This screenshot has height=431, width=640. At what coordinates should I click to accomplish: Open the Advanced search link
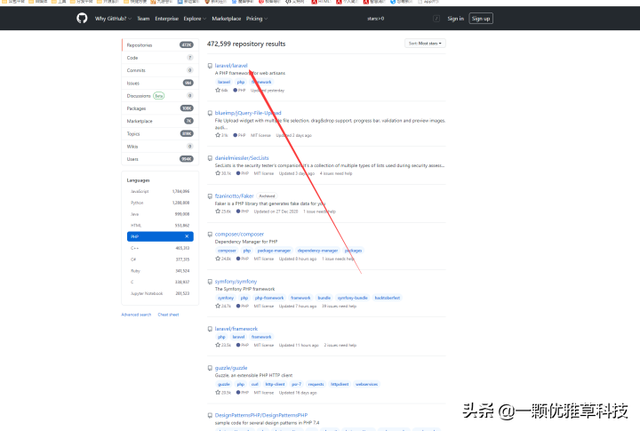(136, 315)
